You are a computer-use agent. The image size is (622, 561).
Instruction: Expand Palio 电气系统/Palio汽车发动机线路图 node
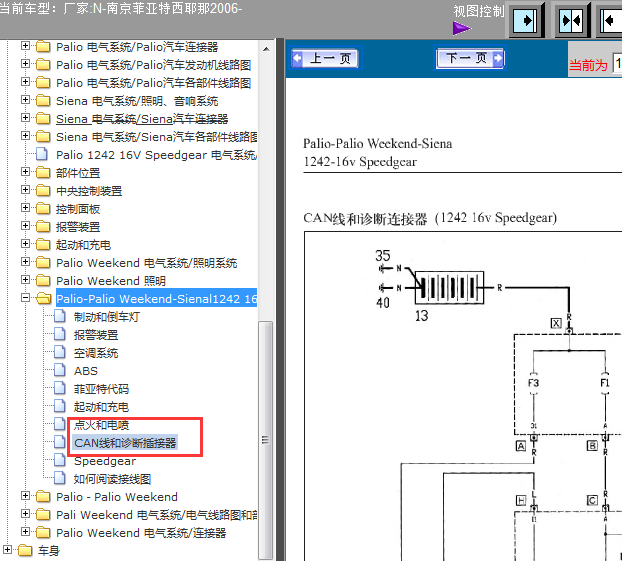click(25, 63)
